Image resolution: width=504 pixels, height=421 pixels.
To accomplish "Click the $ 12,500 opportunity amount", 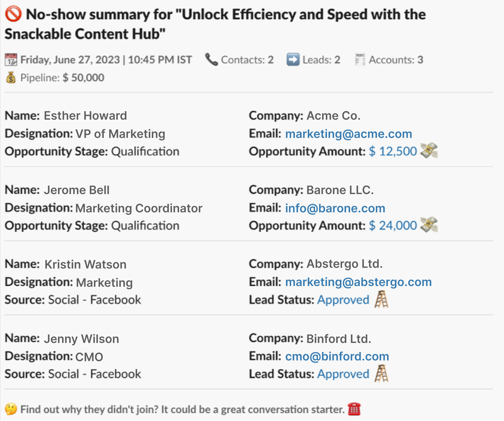I will (x=393, y=151).
